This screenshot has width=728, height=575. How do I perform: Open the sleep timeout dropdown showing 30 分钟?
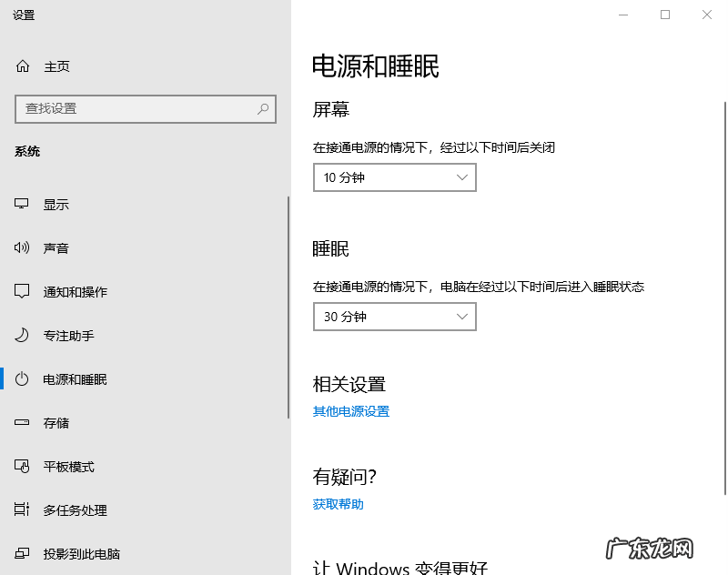click(x=394, y=316)
